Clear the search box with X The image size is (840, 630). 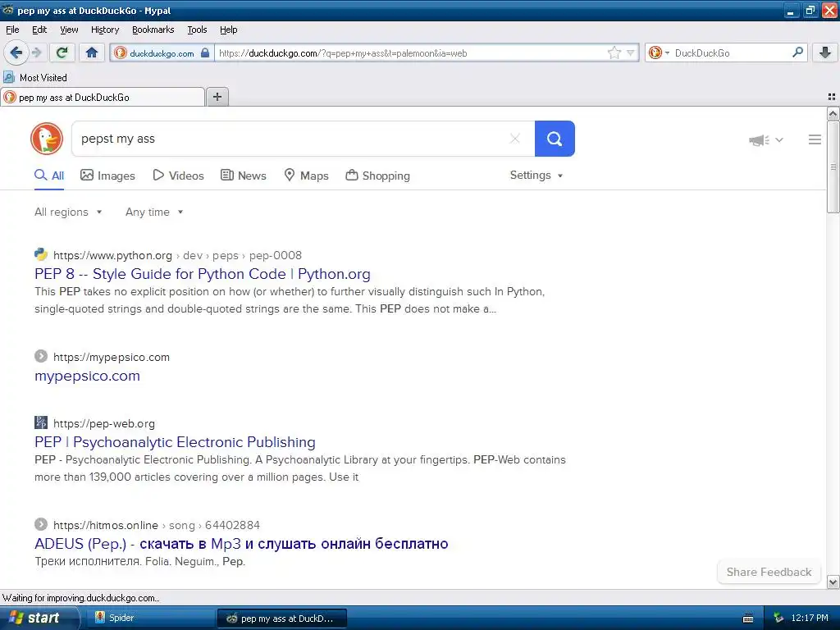click(x=515, y=139)
